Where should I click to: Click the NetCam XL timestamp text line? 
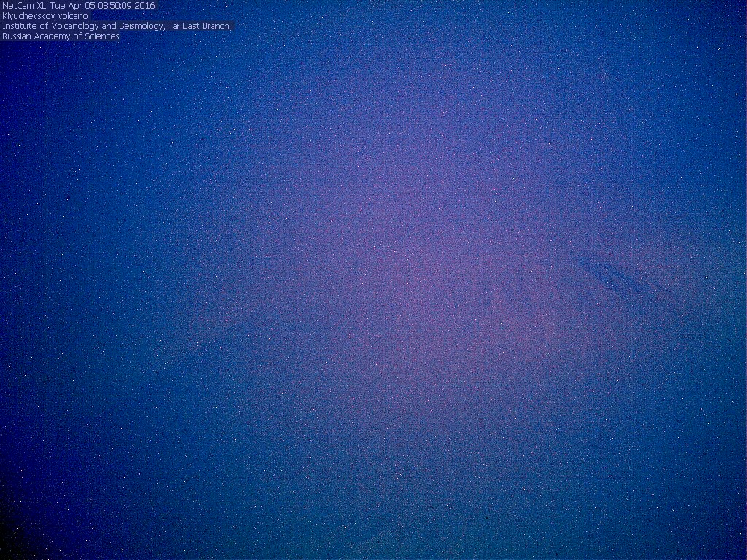coord(79,6)
